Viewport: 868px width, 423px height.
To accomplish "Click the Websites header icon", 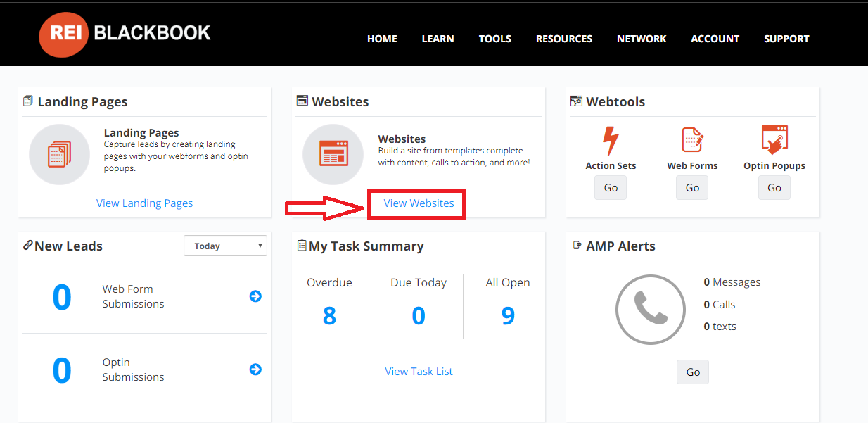I will [x=302, y=101].
